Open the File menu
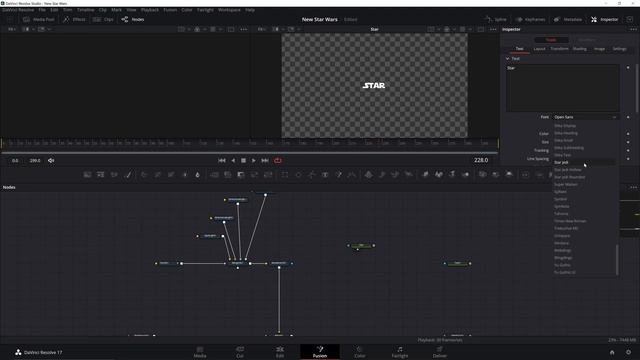This screenshot has width=640, height=360. pos(42,10)
